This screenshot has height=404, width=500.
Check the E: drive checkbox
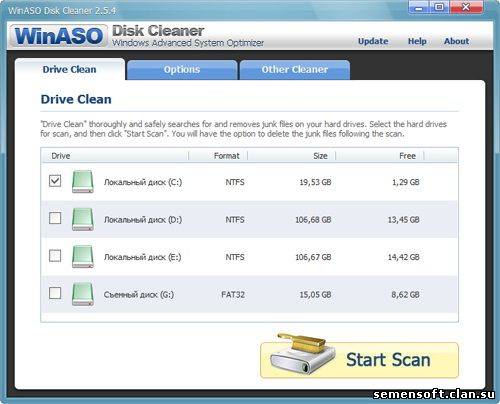(x=55, y=256)
